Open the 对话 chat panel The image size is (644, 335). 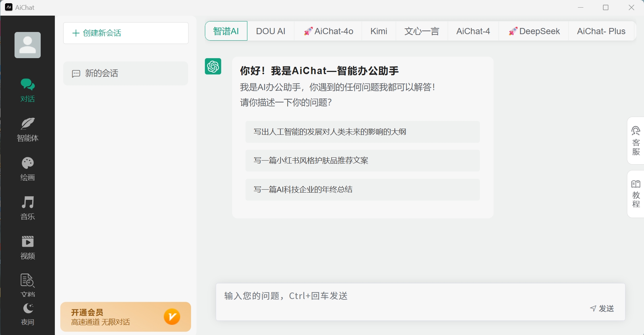tap(28, 90)
